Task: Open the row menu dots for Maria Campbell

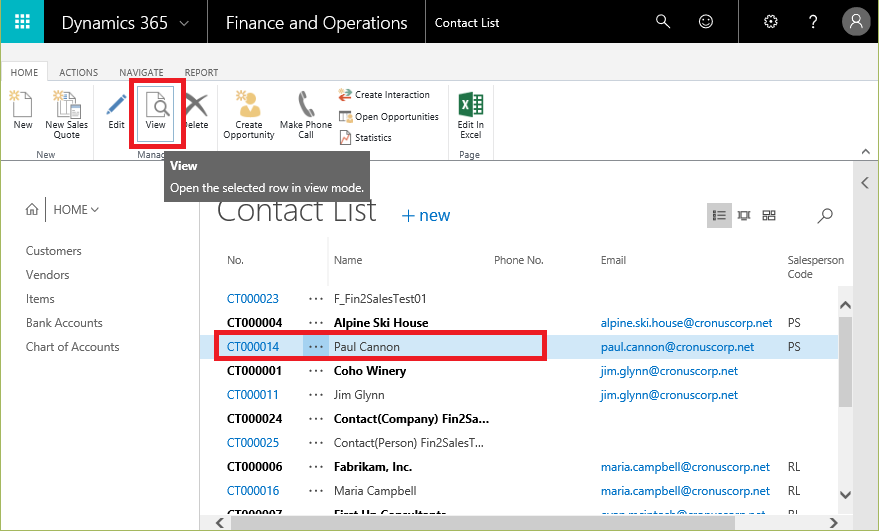Action: click(x=316, y=491)
